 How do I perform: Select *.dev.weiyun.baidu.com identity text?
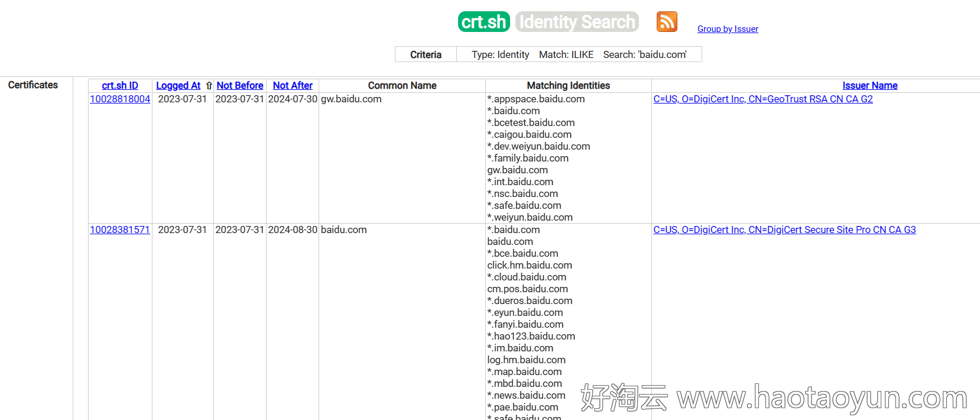click(x=538, y=146)
